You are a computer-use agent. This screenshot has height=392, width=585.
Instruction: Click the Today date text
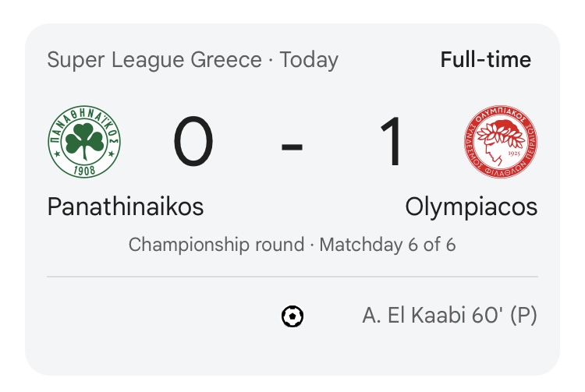click(309, 60)
